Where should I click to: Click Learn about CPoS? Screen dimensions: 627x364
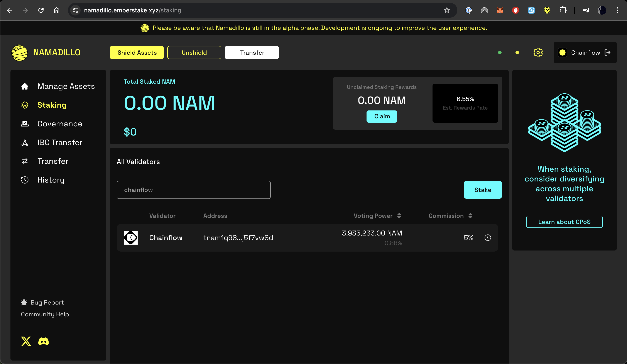(564, 222)
